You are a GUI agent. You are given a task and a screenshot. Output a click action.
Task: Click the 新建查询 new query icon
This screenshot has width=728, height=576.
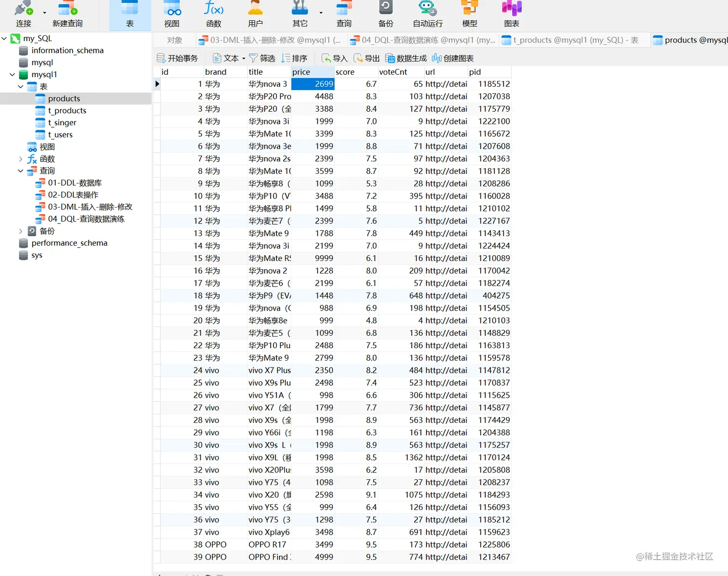pyautogui.click(x=67, y=14)
